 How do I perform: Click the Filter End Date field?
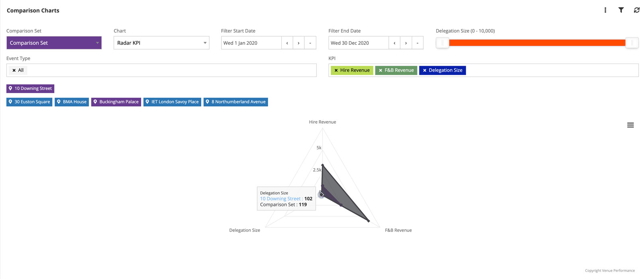358,43
